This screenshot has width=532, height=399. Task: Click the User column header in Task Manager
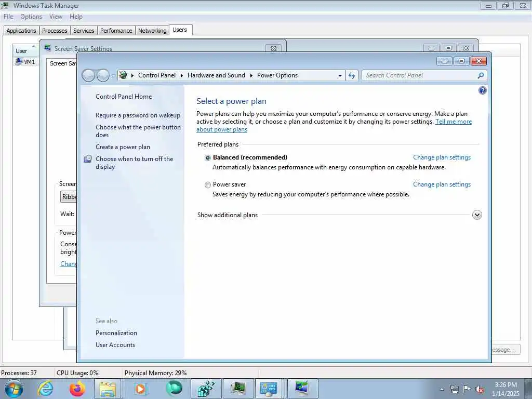pos(24,50)
